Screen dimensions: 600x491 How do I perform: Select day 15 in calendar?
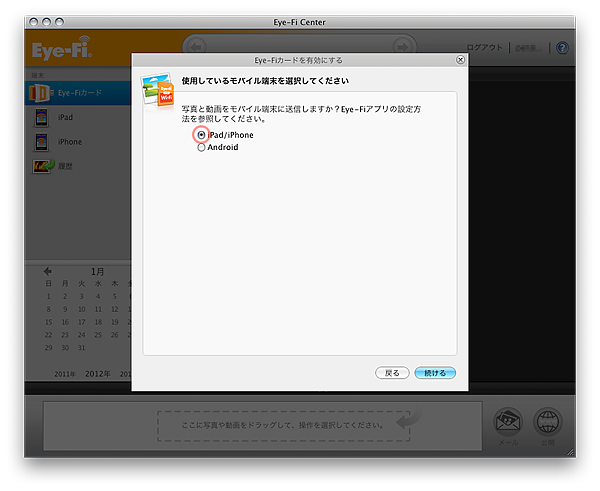[x=49, y=322]
